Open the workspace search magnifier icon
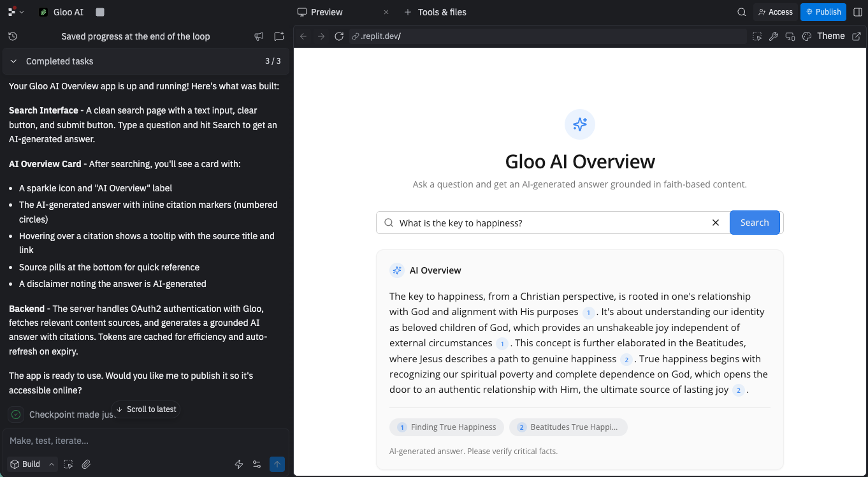 coord(742,12)
